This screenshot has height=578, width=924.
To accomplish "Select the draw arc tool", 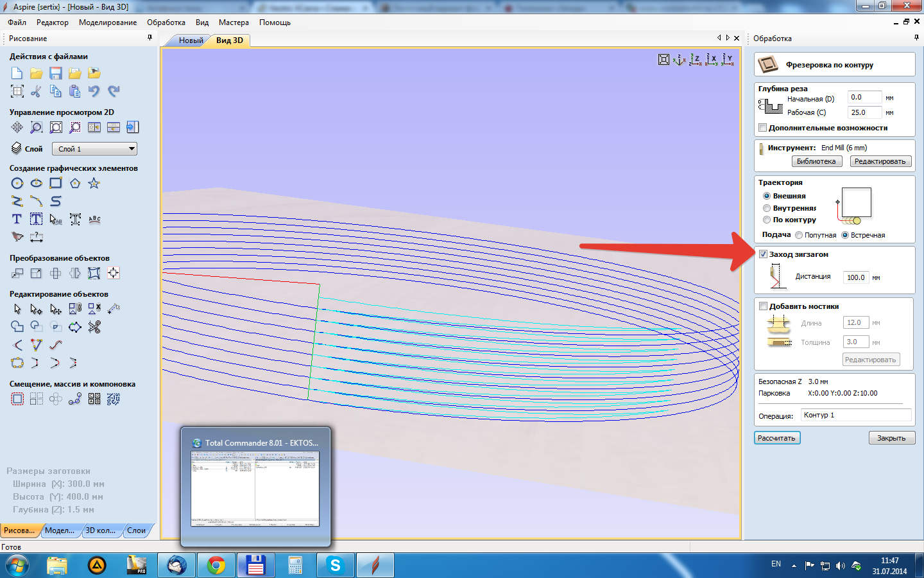I will (37, 201).
